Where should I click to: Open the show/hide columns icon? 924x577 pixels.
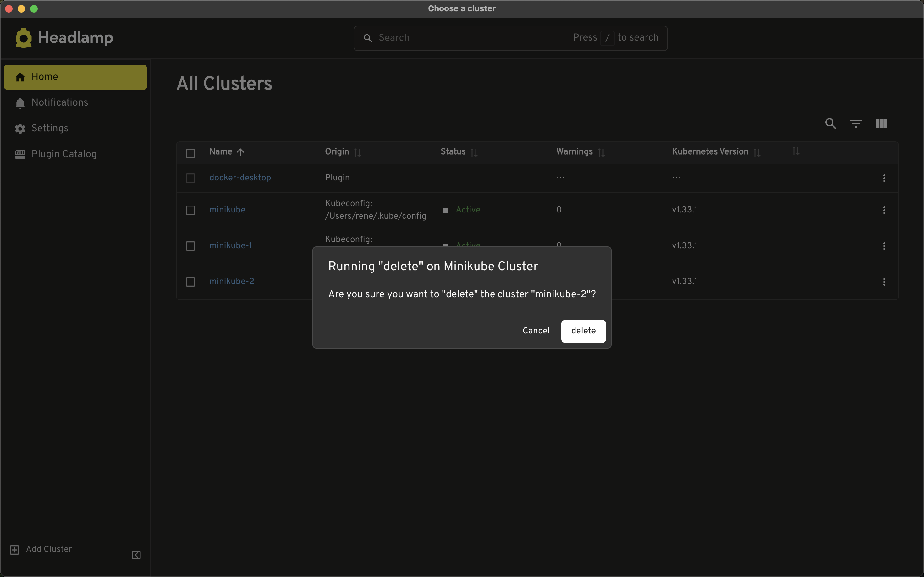[x=881, y=124]
